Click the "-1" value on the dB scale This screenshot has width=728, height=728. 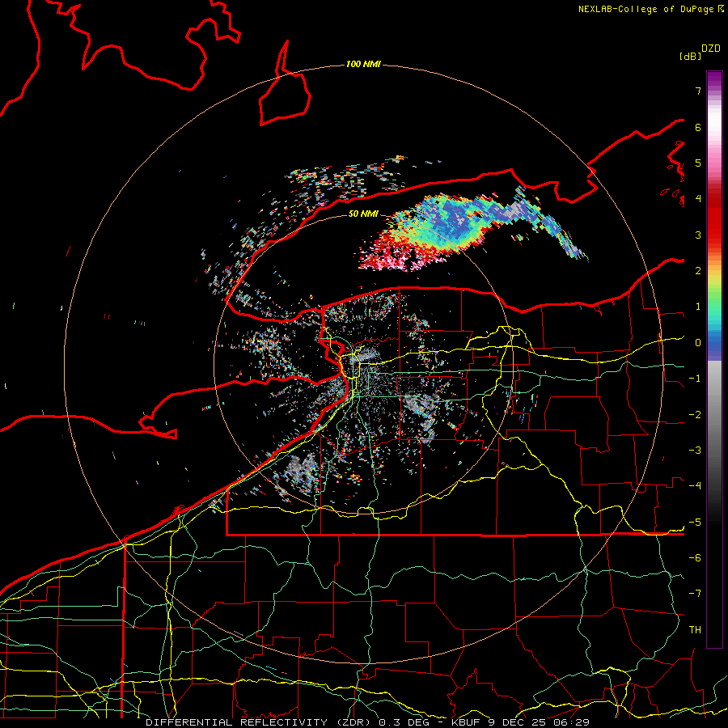[x=695, y=379]
